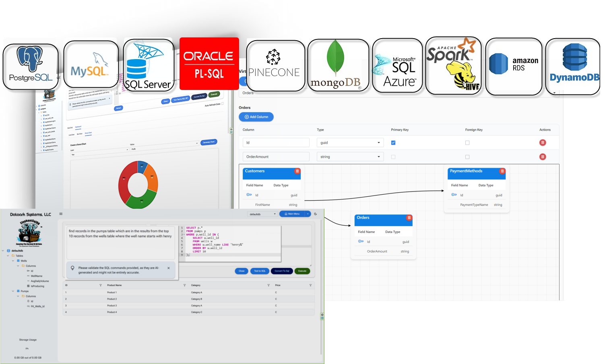The height and width of the screenshot is (364, 605).
Task: Open the defaultdb database selector
Action: point(262,214)
